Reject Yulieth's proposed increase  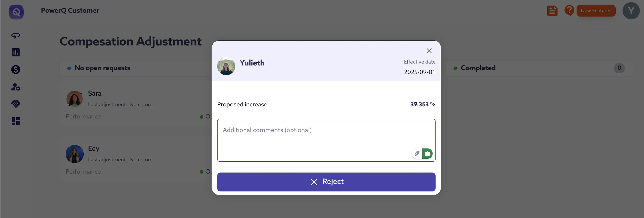click(326, 182)
